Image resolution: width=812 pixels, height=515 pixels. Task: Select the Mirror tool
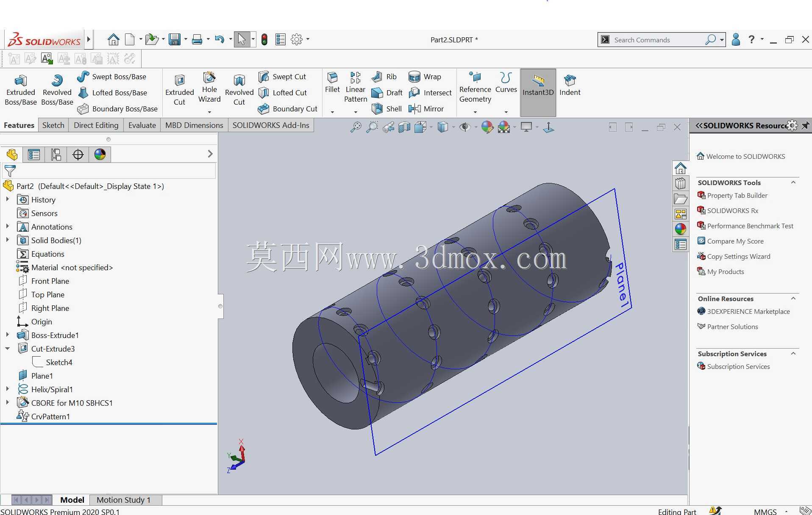click(426, 109)
